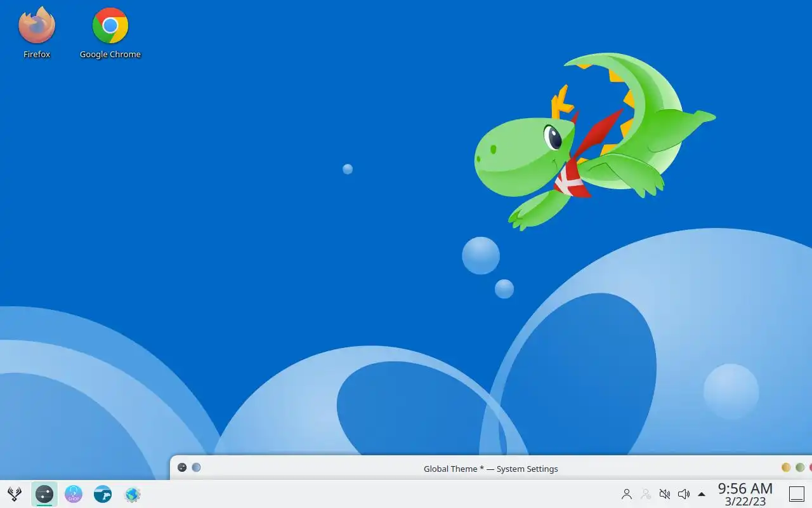
Task: Open the audio volume speaker tray icon
Action: [683, 494]
